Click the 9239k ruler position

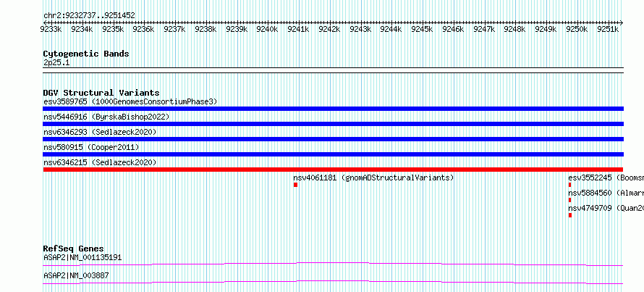pos(237,29)
